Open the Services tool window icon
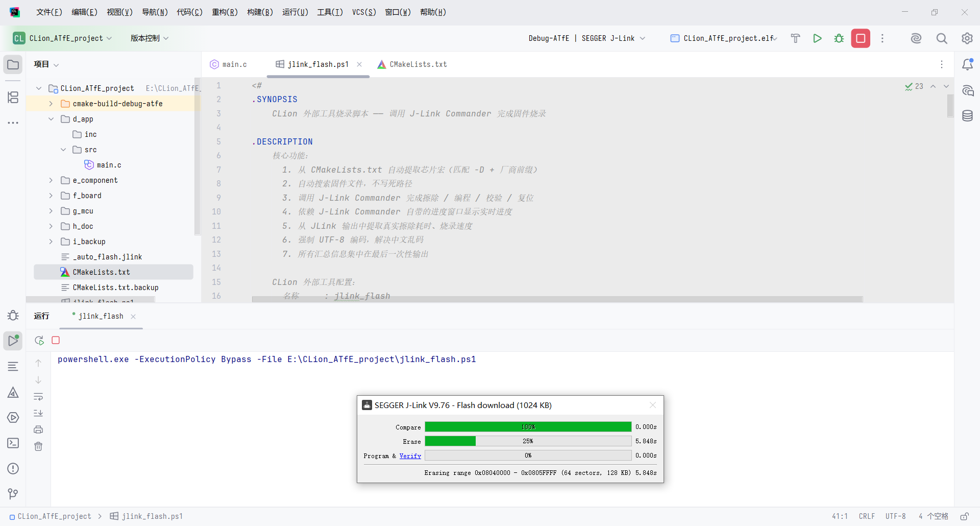This screenshot has width=980, height=526. point(13,418)
